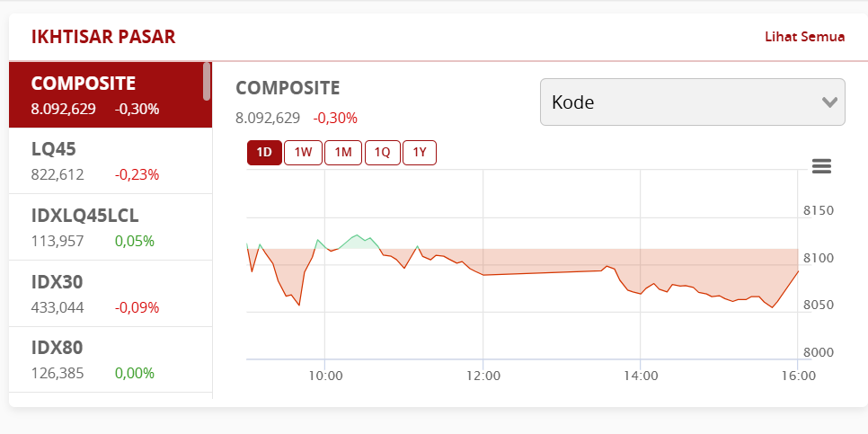View the IDX30 index

[106, 294]
